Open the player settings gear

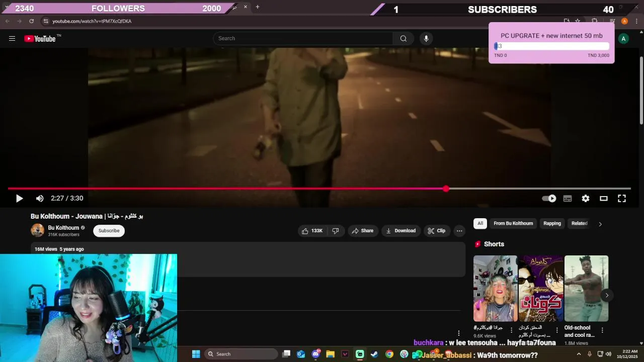[586, 199]
